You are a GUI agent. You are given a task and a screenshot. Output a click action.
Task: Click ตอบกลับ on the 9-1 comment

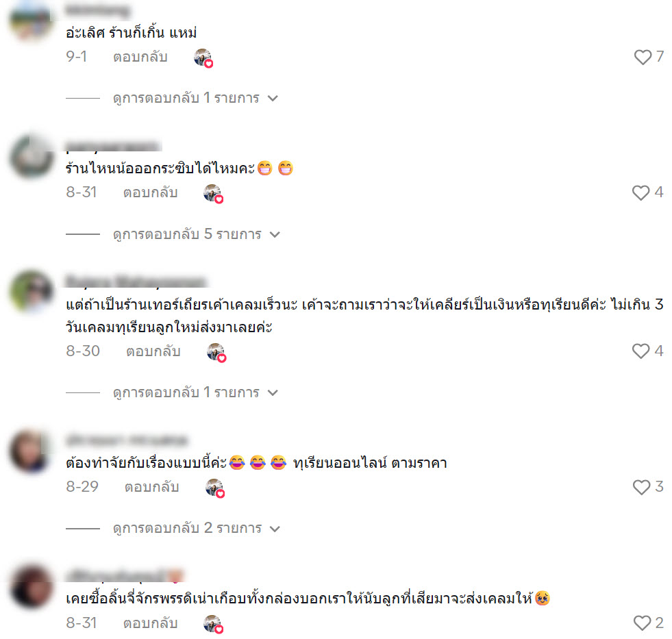[x=140, y=57]
